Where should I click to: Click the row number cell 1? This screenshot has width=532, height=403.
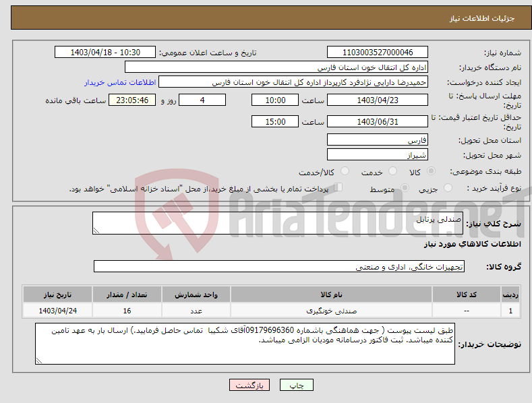[510, 311]
